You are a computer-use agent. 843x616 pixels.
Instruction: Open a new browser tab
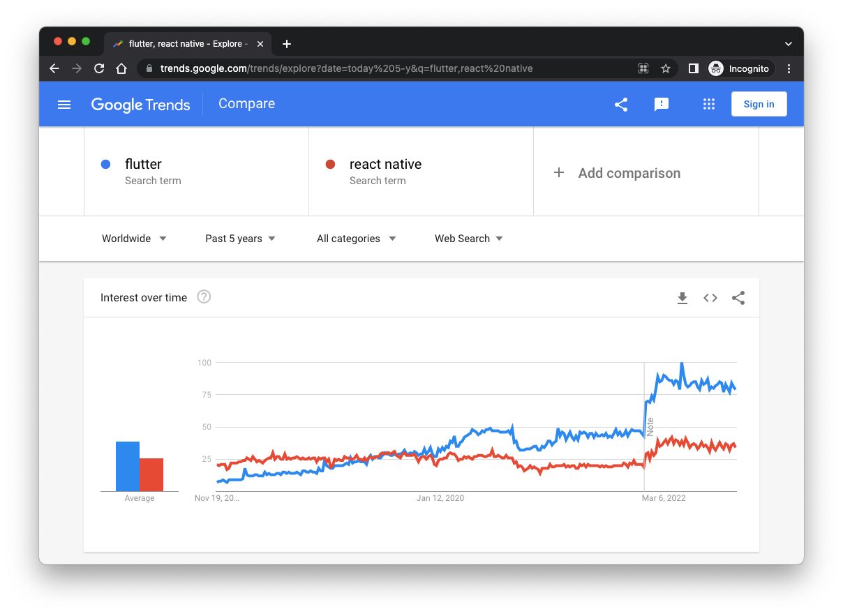(x=286, y=44)
